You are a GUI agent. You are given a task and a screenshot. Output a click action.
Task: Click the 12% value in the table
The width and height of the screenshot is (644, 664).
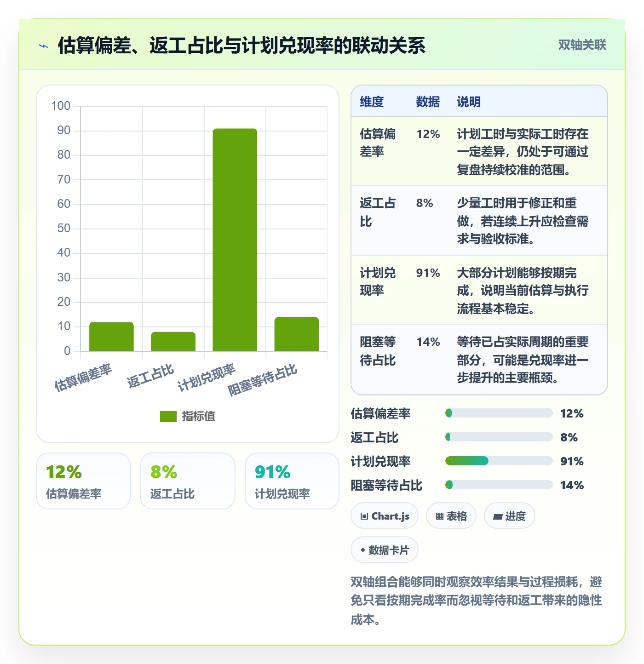point(428,134)
